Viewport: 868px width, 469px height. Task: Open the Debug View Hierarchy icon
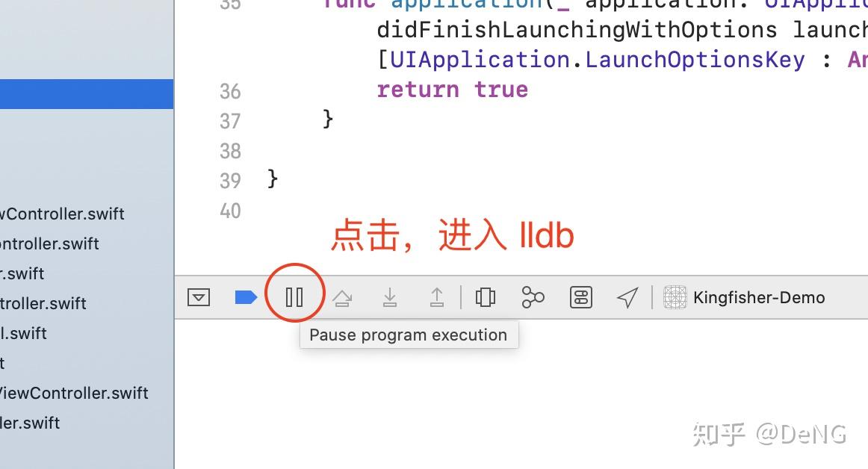coord(486,297)
